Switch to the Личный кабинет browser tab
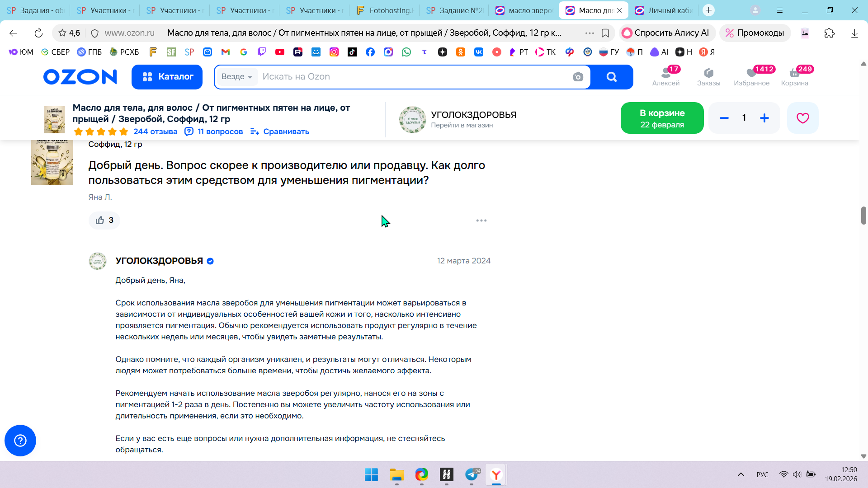This screenshot has width=868, height=488. (x=665, y=10)
